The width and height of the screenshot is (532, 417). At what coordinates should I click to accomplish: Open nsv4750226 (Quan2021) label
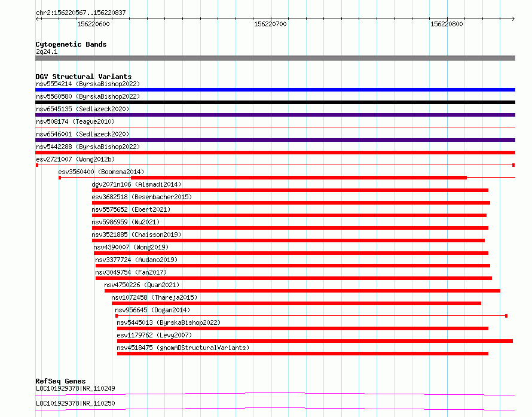tap(142, 285)
